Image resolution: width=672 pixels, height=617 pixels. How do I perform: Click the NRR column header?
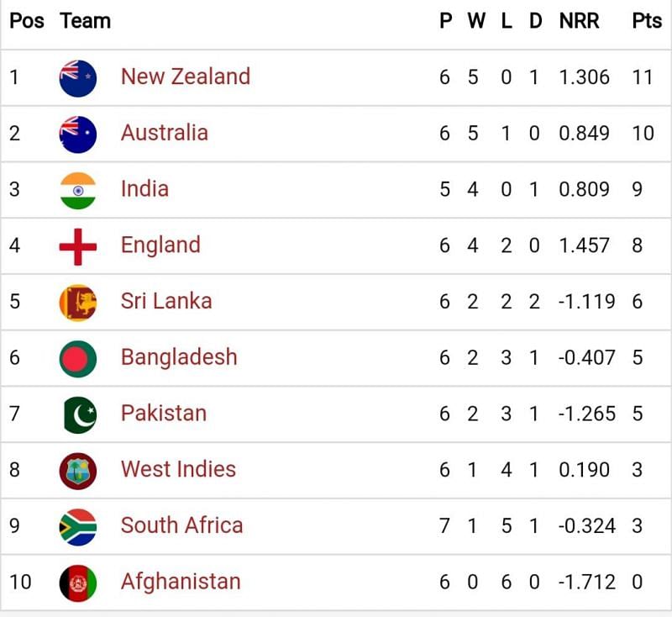coord(579,20)
